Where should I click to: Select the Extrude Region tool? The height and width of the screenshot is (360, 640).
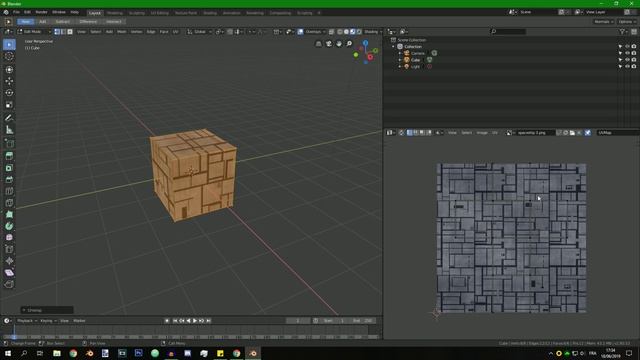coord(9,156)
